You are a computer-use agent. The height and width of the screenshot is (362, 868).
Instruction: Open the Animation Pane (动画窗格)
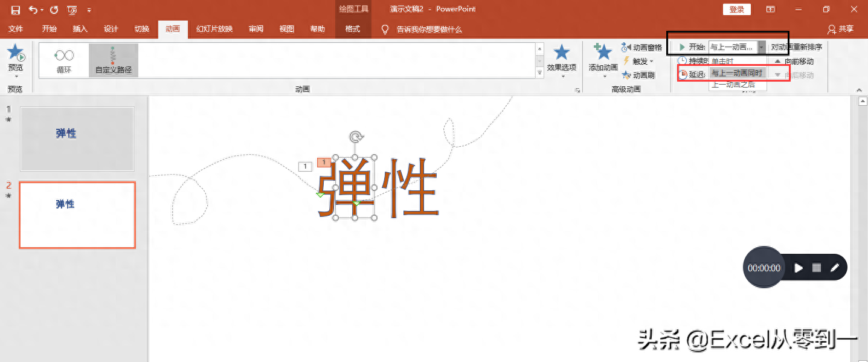pos(641,47)
